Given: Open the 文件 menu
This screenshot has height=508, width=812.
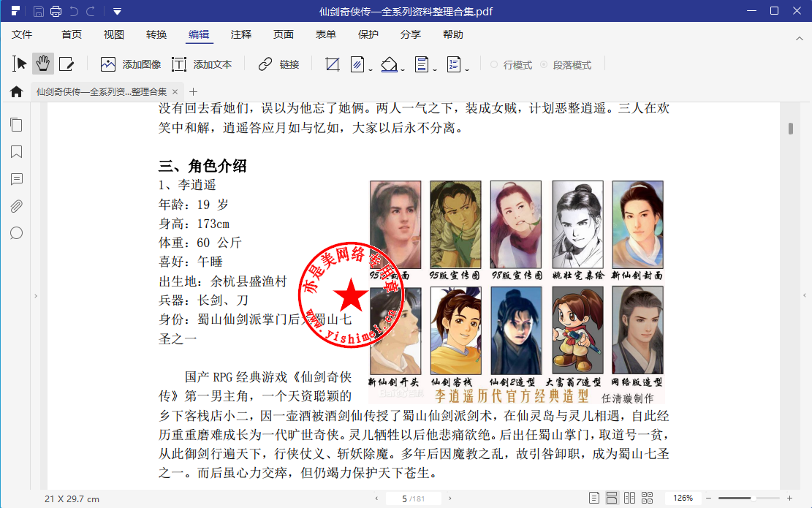Looking at the screenshot, I should [x=22, y=34].
